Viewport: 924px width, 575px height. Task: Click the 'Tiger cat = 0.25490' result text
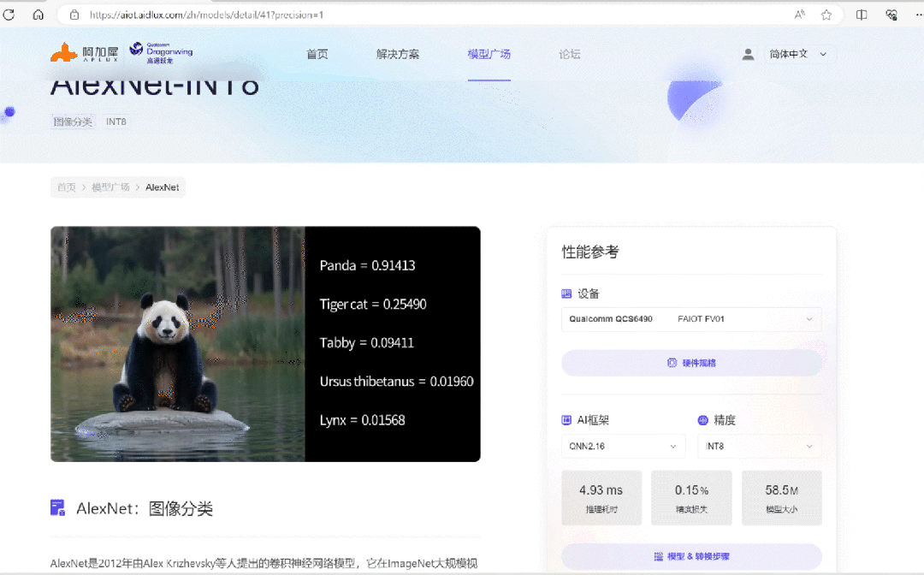[x=373, y=305]
